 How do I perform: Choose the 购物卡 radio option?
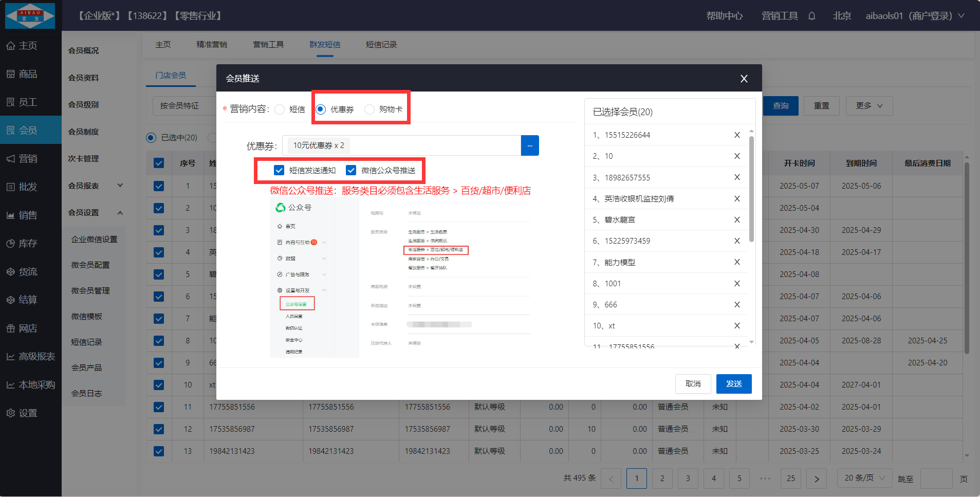(369, 109)
